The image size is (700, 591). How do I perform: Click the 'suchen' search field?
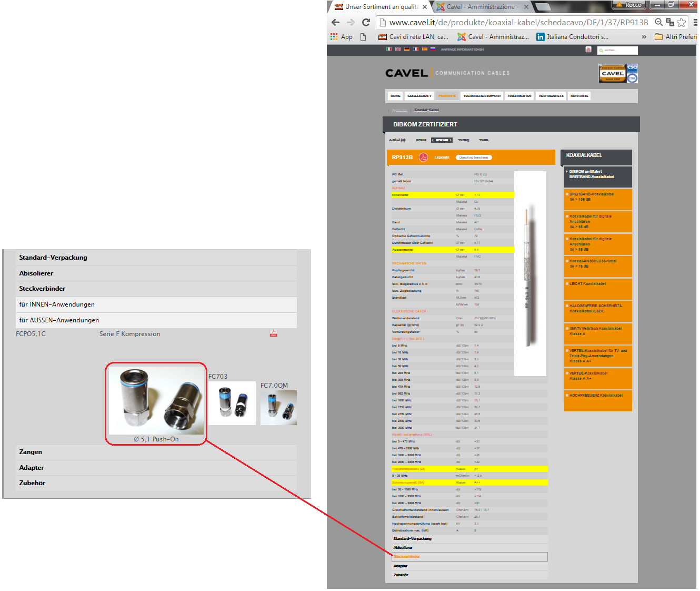(617, 50)
